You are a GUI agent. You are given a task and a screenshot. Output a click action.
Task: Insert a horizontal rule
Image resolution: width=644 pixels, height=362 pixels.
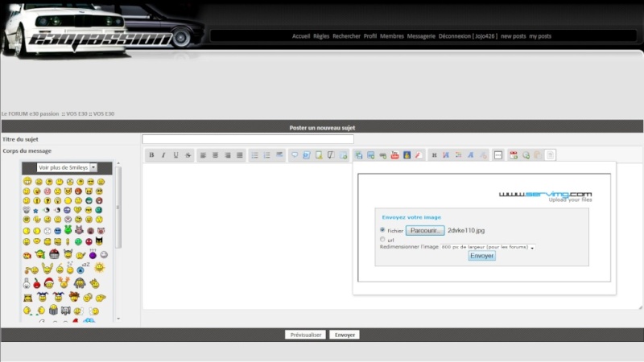(279, 154)
